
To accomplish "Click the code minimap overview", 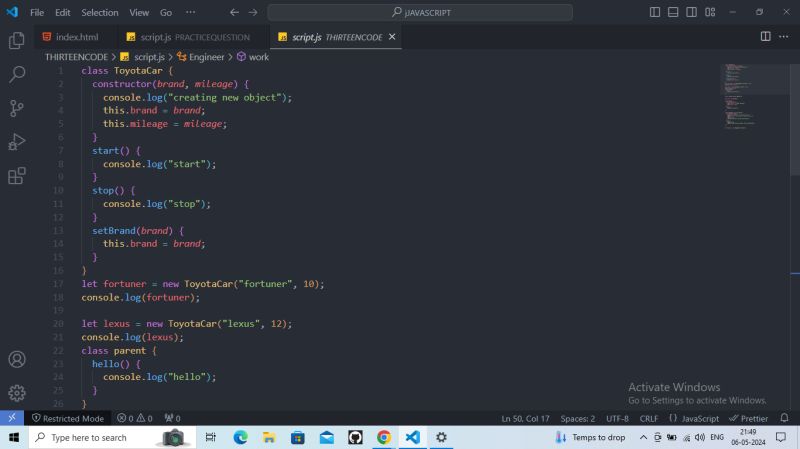I will pyautogui.click(x=755, y=97).
